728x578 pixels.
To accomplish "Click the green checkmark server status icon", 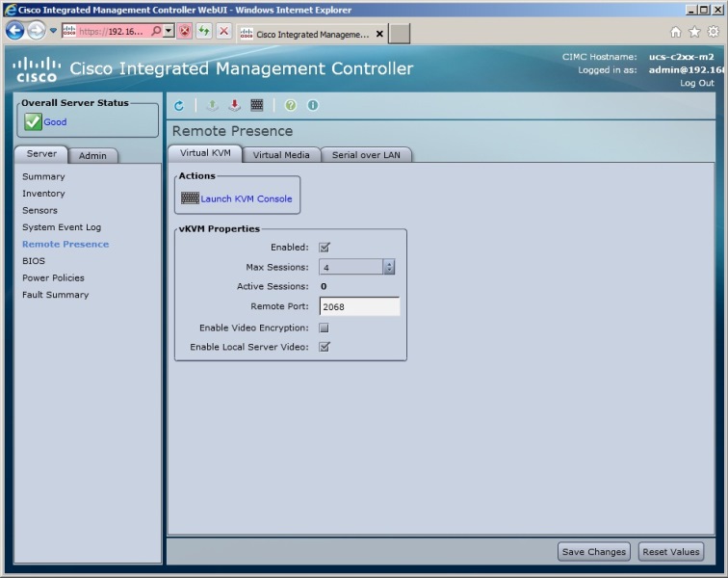I will click(x=33, y=121).
